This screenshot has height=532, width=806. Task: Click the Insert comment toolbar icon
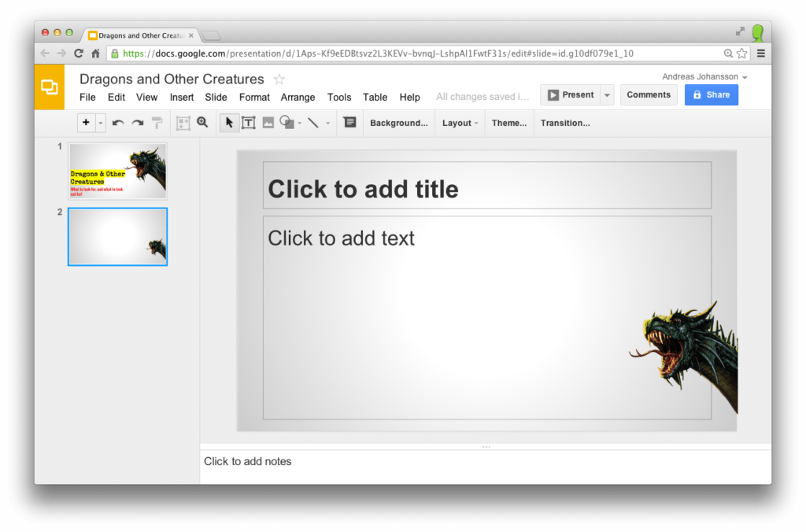(x=349, y=123)
